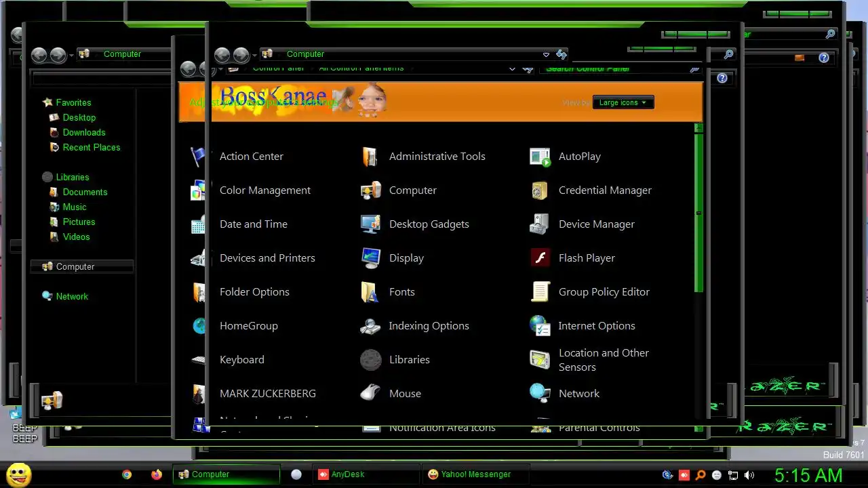Go back in the left Computer window
868x488 pixels.
click(x=39, y=55)
